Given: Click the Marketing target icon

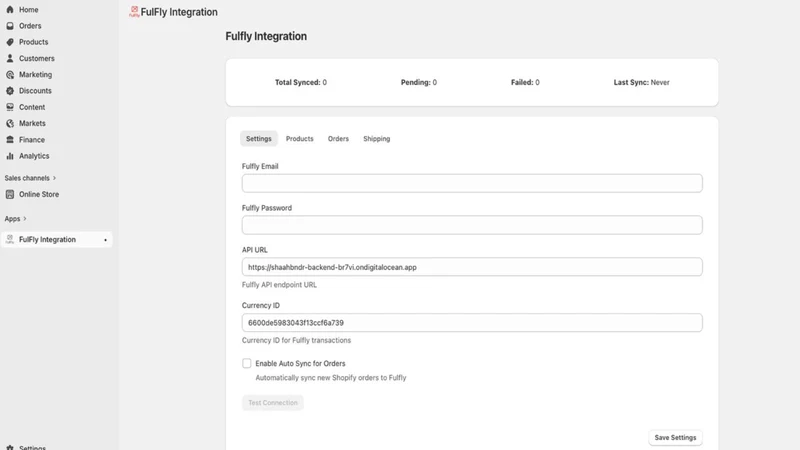Looking at the screenshot, I should click(10, 75).
